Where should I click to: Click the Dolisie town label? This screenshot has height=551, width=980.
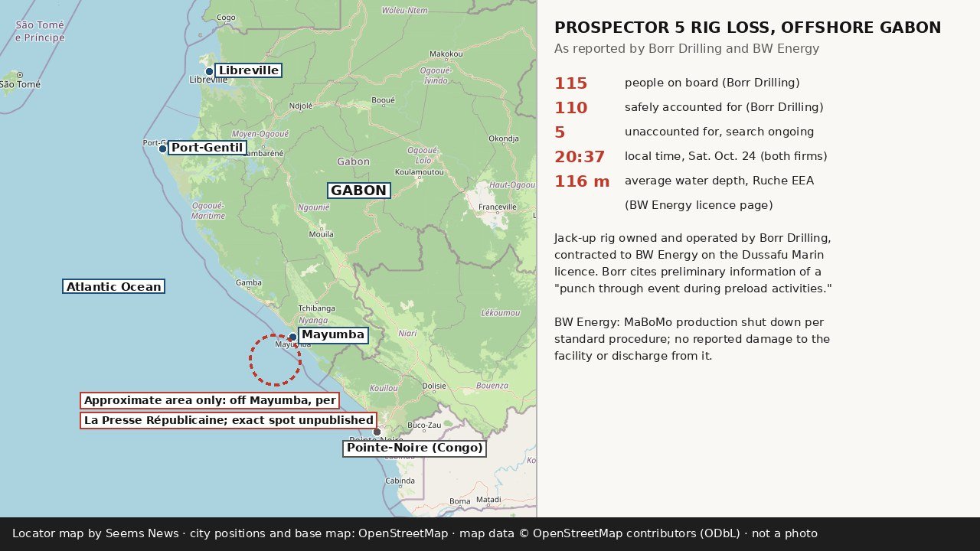click(x=434, y=386)
